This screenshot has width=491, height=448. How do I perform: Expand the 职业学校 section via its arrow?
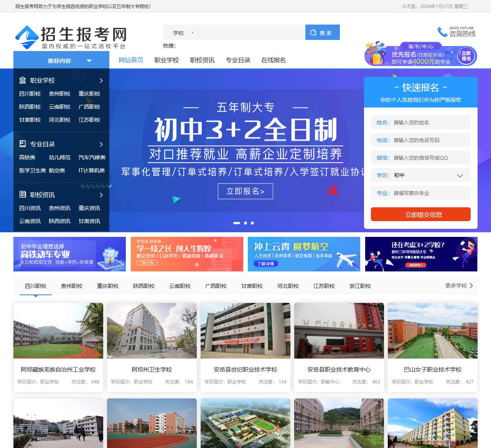click(x=101, y=81)
